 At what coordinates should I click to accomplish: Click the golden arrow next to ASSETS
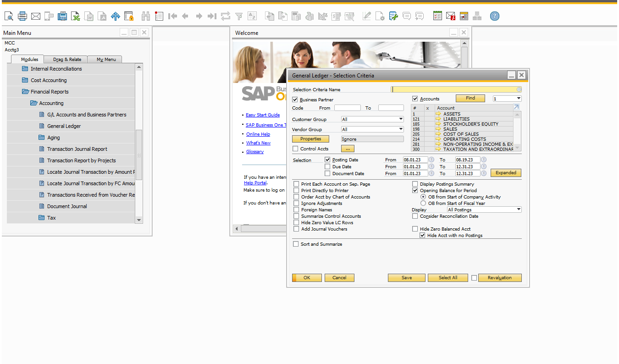point(438,114)
